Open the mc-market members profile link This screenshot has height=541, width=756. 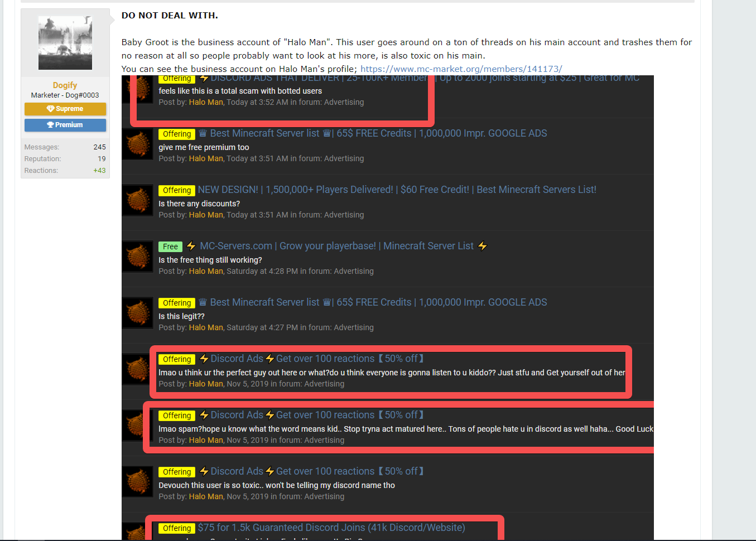point(461,69)
